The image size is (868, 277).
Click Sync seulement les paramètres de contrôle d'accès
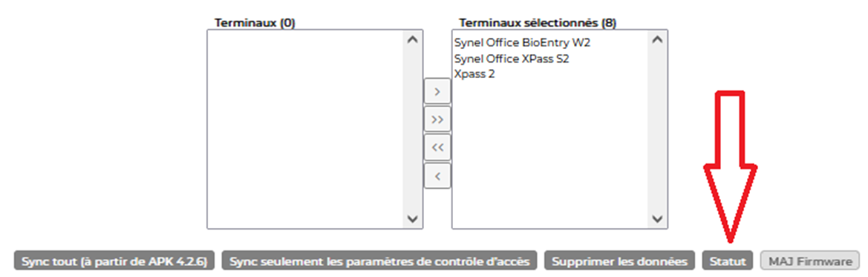click(x=379, y=261)
